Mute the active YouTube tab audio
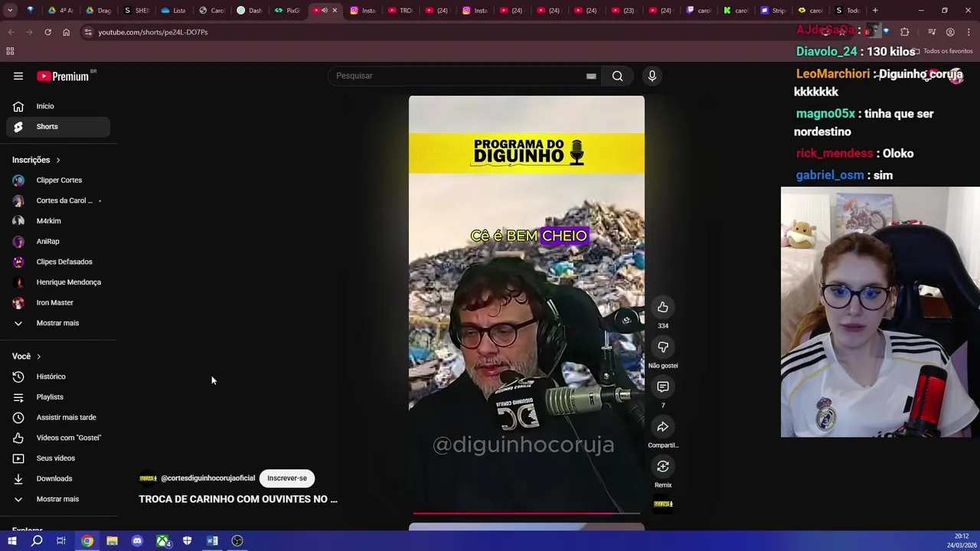 325,11
